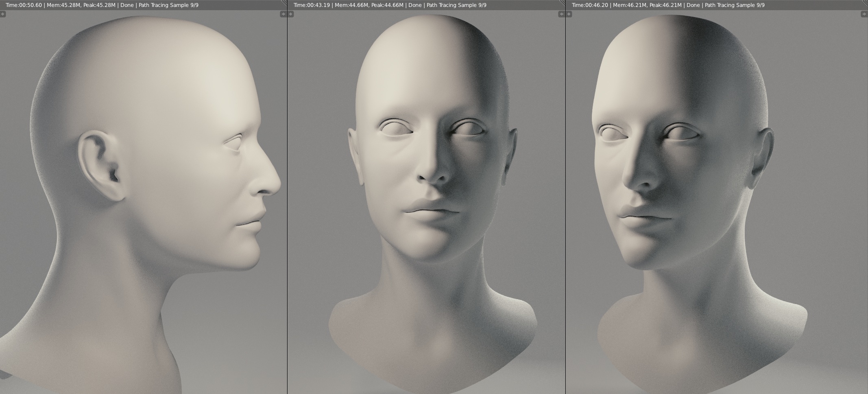Screen dimensions: 868x394
Task: Click Path Tracing Sample 9/9 in 00:50.60 header
Action: pos(168,5)
